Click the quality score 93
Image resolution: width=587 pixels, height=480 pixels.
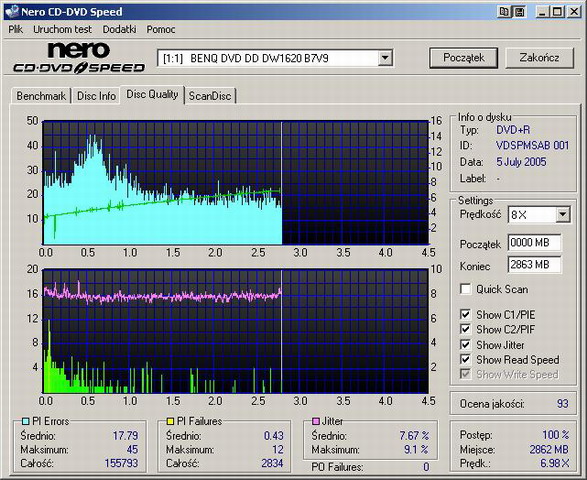(x=562, y=404)
